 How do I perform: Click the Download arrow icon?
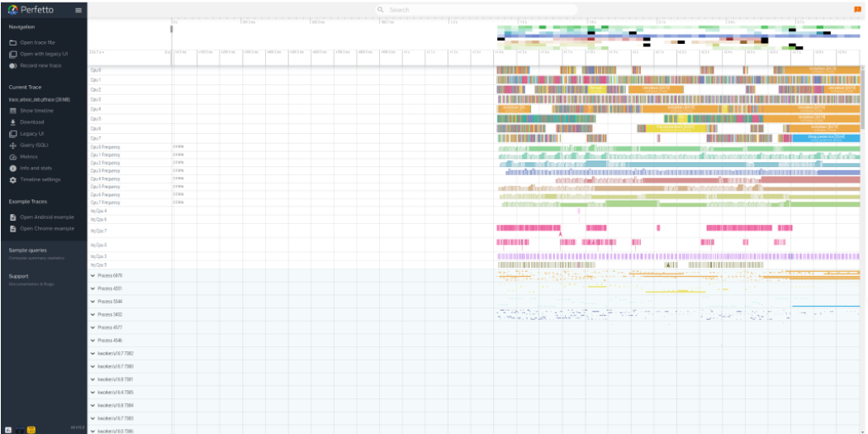click(x=13, y=122)
